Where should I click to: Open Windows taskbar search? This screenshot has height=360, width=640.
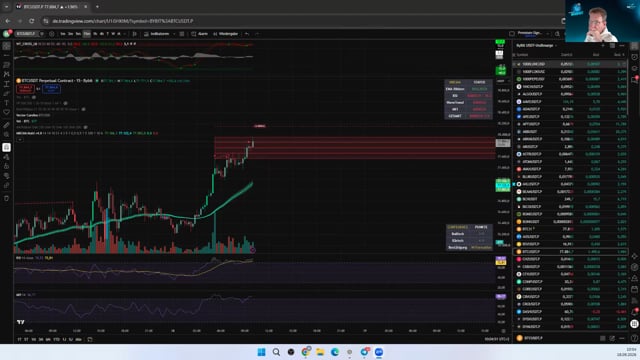click(276, 352)
